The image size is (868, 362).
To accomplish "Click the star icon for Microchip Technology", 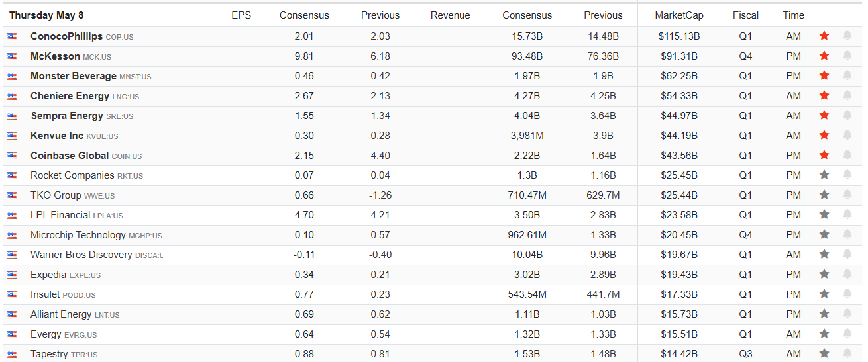I will coord(824,235).
